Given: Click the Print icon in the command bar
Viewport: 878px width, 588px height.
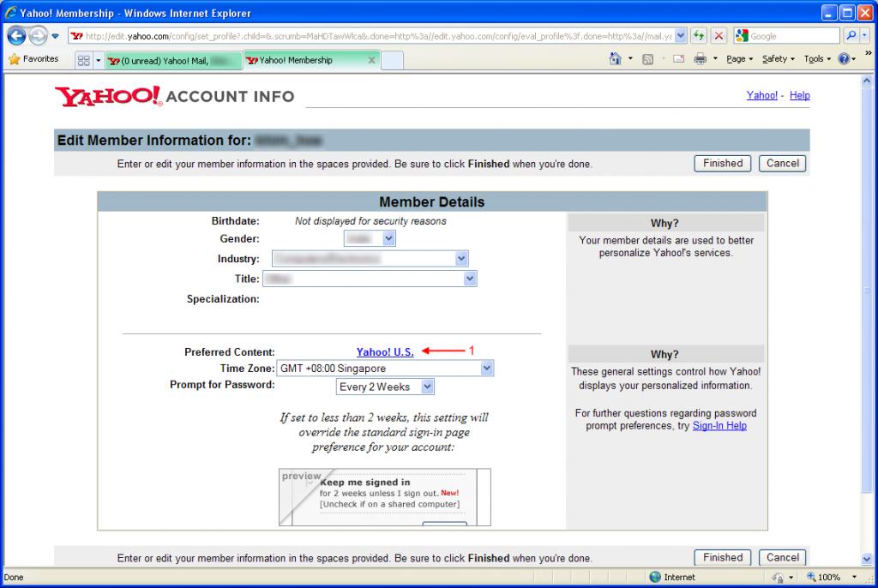Looking at the screenshot, I should point(700,59).
